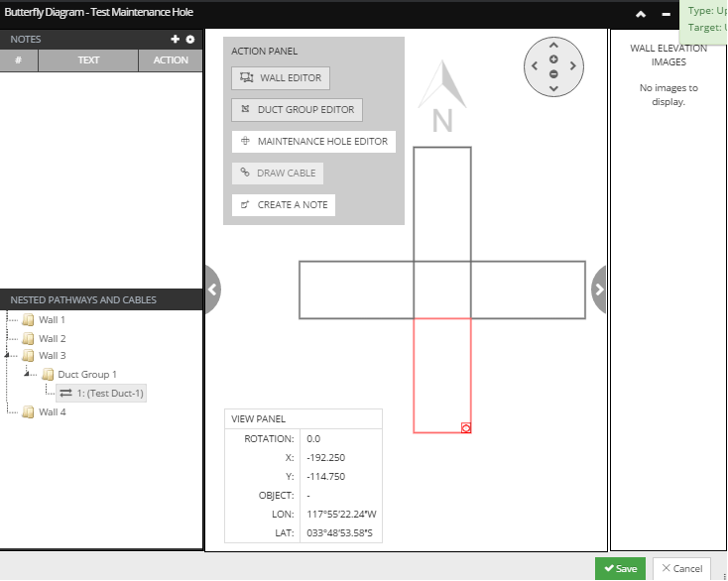Pan the diagram left
Image resolution: width=728 pixels, height=581 pixels.
[x=535, y=66]
